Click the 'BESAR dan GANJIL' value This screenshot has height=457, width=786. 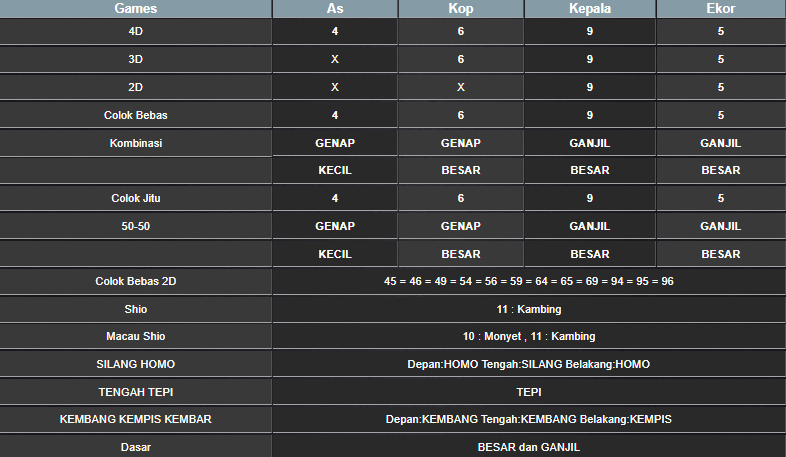click(x=529, y=447)
